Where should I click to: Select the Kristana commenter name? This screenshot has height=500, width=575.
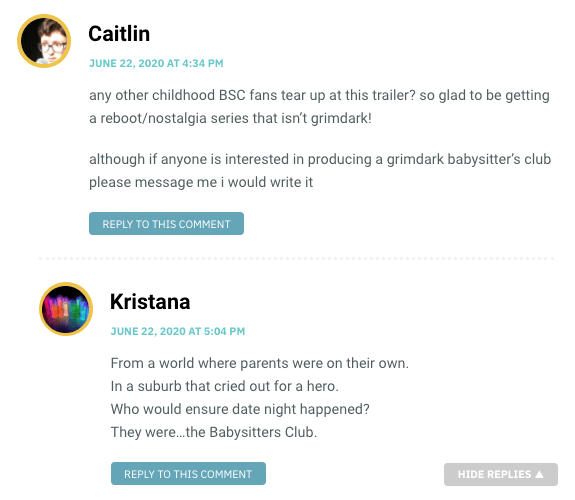pyautogui.click(x=150, y=302)
